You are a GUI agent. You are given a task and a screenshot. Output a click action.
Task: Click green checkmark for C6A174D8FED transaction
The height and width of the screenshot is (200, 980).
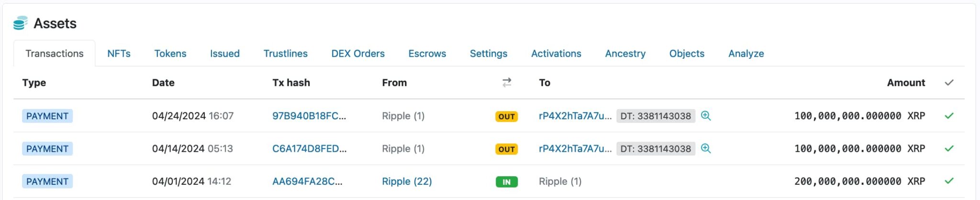[x=949, y=148]
